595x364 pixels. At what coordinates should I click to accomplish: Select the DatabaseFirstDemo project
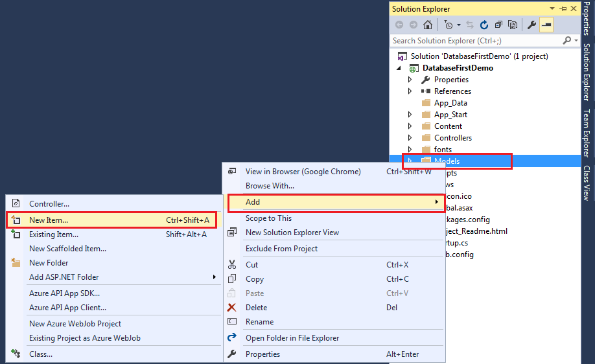point(458,68)
